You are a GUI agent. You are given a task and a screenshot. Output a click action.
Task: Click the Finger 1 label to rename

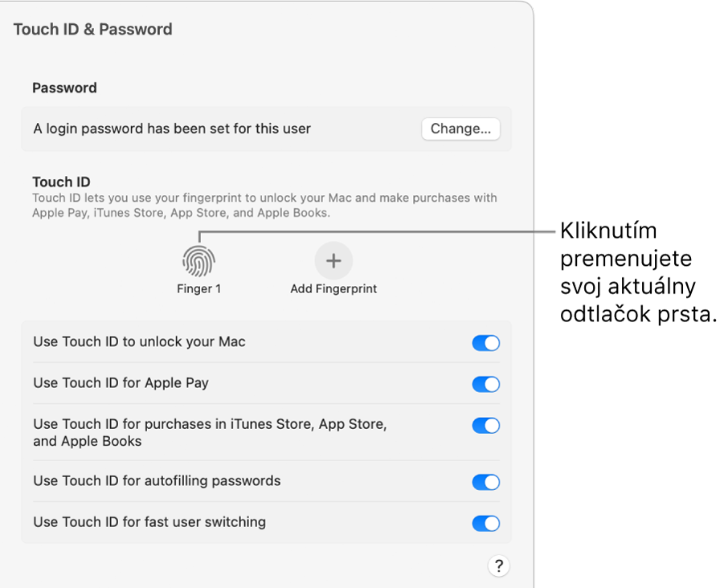[198, 289]
